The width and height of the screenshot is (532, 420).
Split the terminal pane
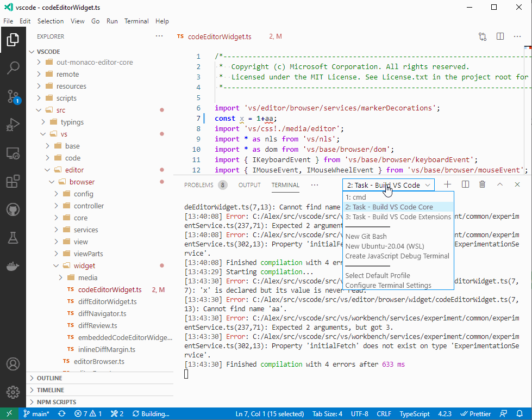(x=466, y=184)
